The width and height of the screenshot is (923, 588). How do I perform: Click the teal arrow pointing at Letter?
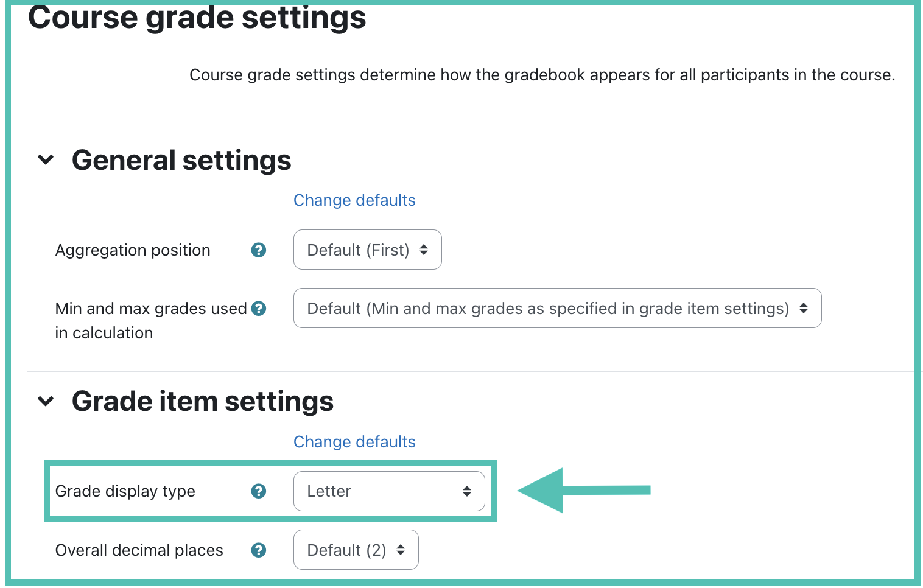point(584,491)
